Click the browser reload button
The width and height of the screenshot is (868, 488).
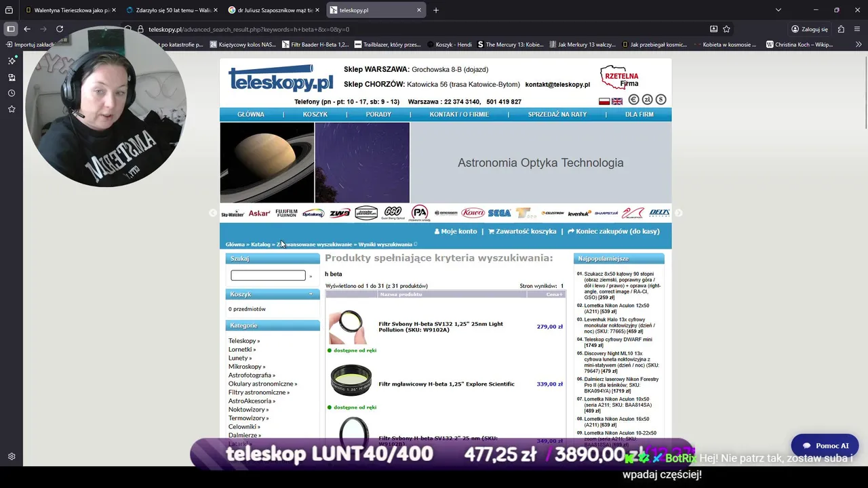(60, 29)
